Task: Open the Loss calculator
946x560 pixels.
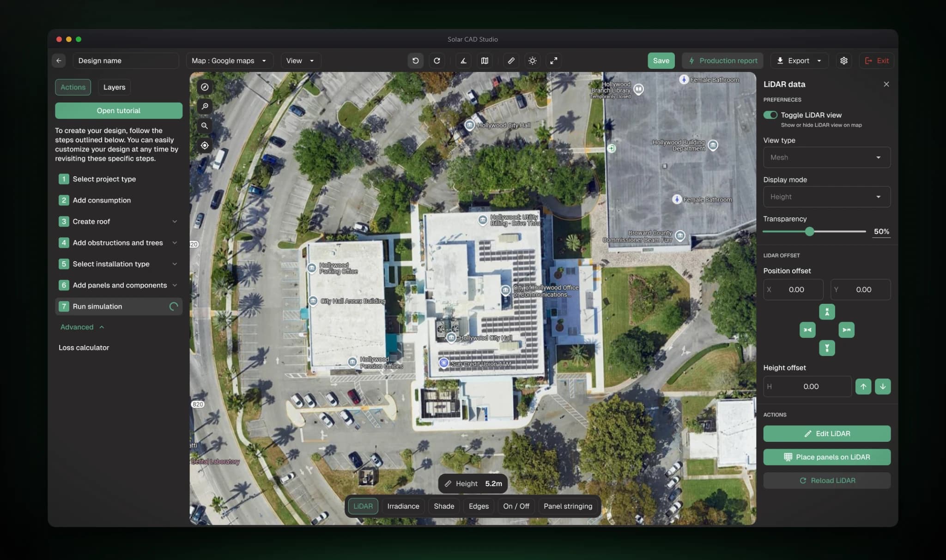Action: 84,348
